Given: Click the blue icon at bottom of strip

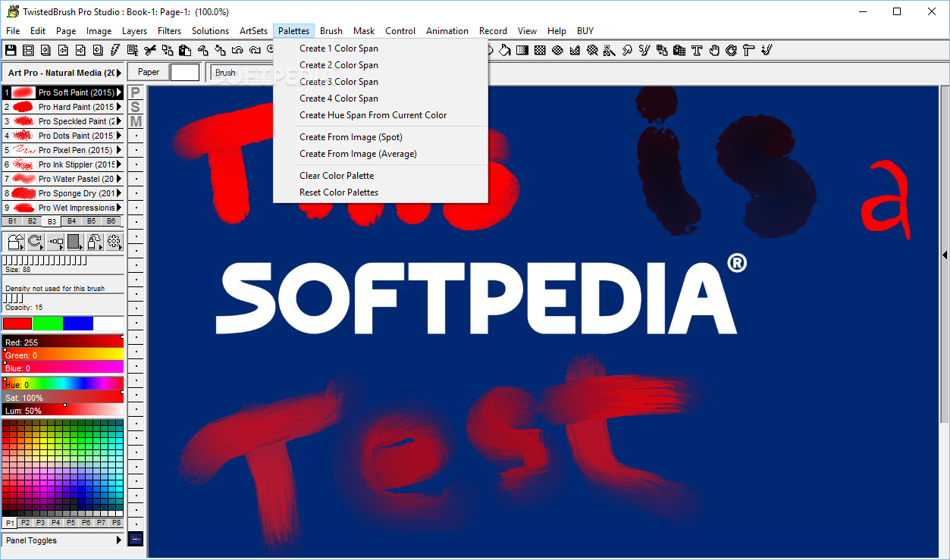Looking at the screenshot, I should 136,539.
